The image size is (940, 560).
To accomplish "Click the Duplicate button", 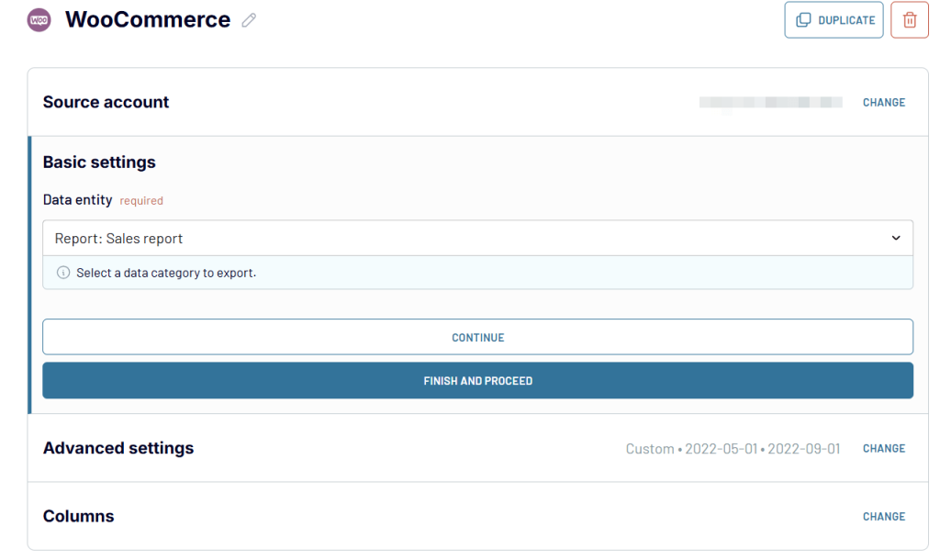I will (834, 20).
